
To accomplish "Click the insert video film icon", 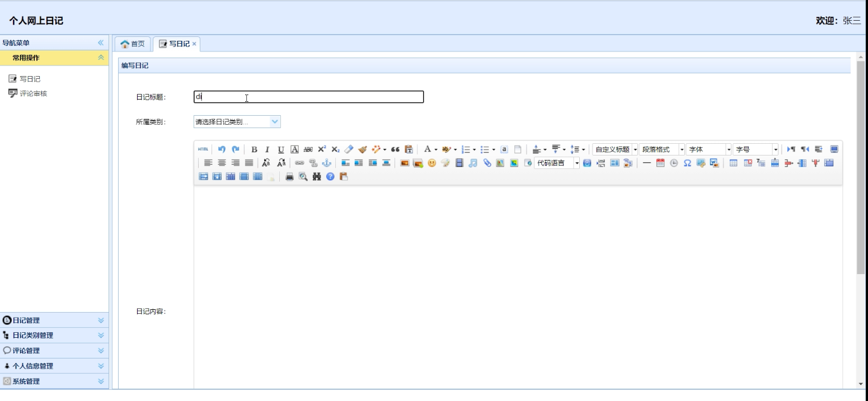I will (x=459, y=163).
